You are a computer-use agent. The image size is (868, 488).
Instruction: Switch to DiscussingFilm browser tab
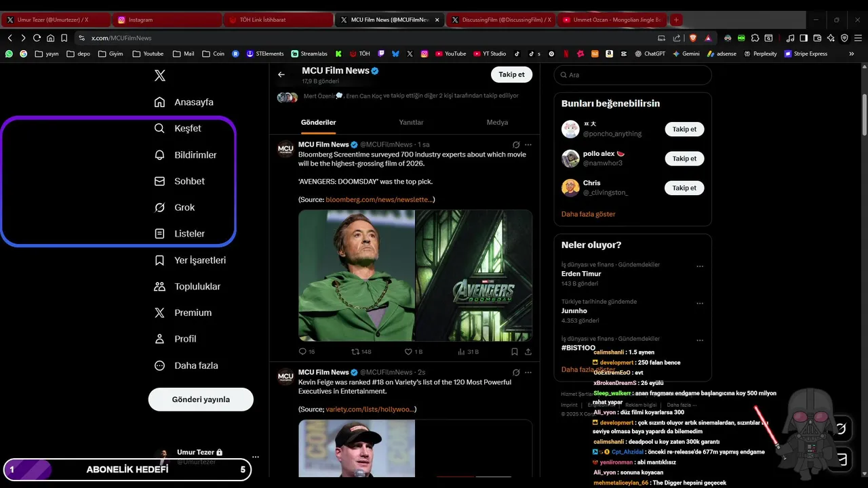(502, 20)
